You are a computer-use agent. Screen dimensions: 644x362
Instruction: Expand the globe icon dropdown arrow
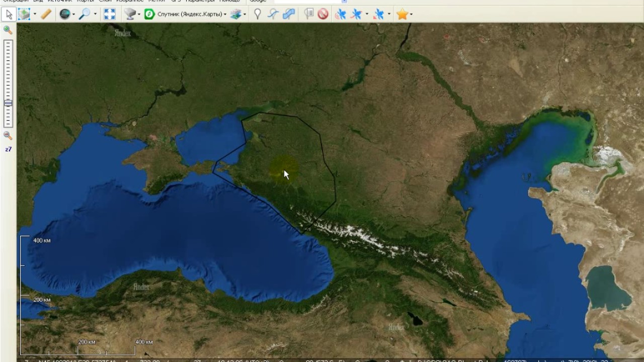coord(73,14)
